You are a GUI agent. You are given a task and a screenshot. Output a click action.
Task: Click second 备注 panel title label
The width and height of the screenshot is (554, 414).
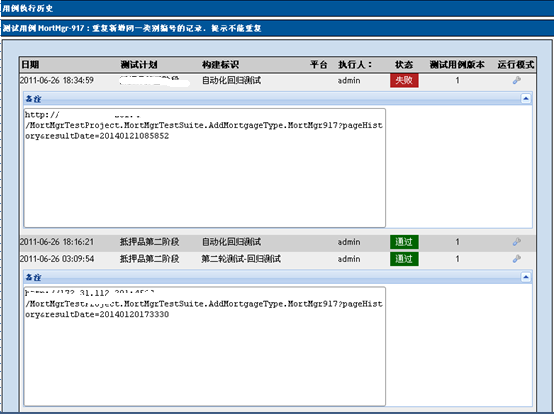34,278
